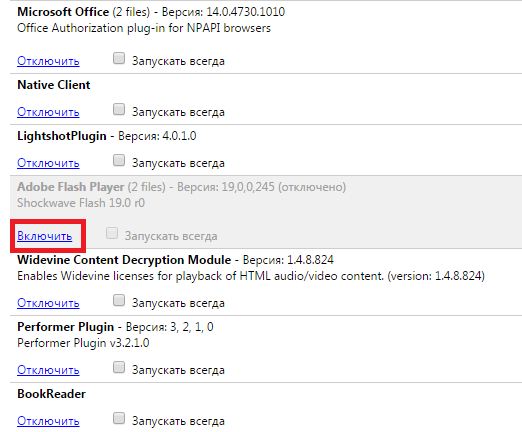Viewport: 522px width, 432px height.
Task: Click Включить link for Adobe Flash Player
Action: 45,236
